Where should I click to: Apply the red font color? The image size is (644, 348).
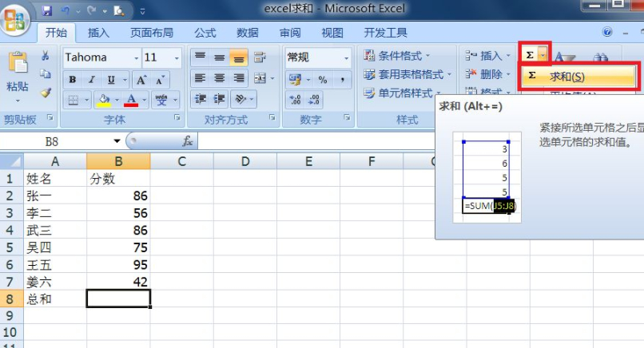[x=131, y=100]
